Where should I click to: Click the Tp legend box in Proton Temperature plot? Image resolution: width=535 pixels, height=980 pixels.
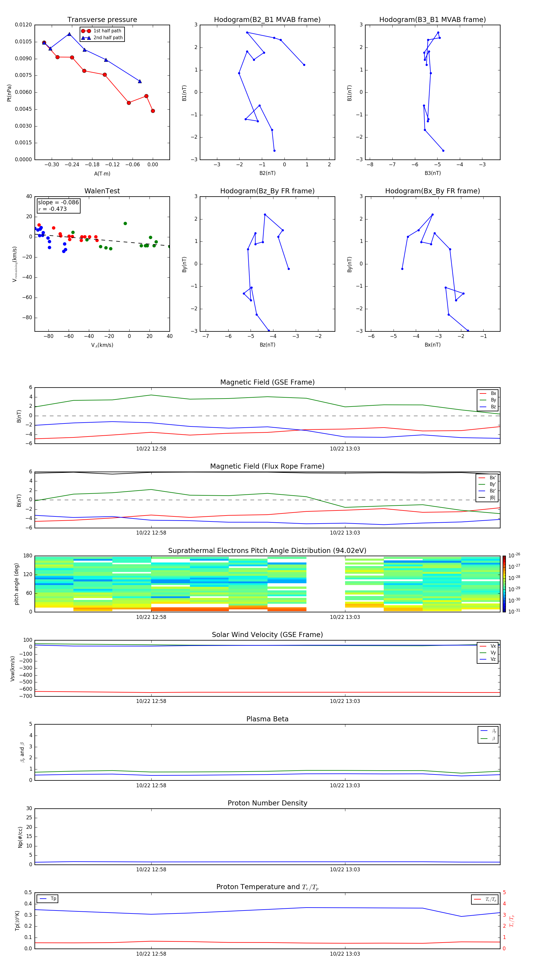[48, 899]
